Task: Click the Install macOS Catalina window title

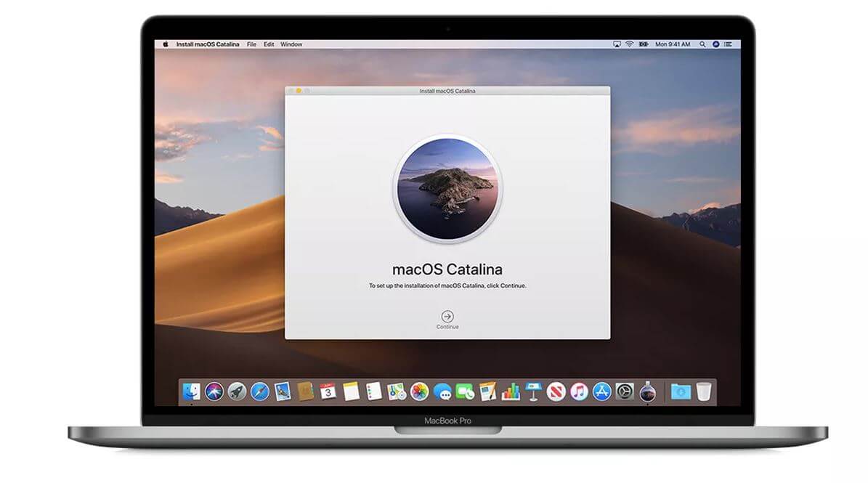Action: click(x=447, y=91)
